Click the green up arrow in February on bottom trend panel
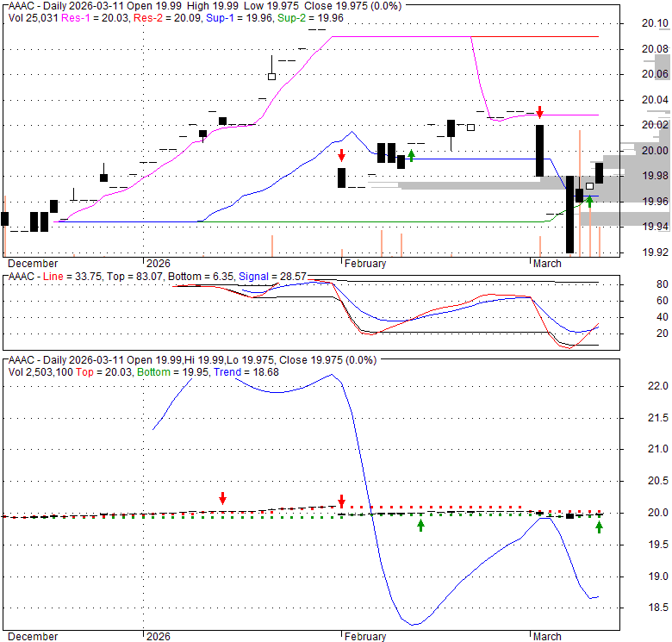Viewport: 672px width, 642px height. point(420,524)
